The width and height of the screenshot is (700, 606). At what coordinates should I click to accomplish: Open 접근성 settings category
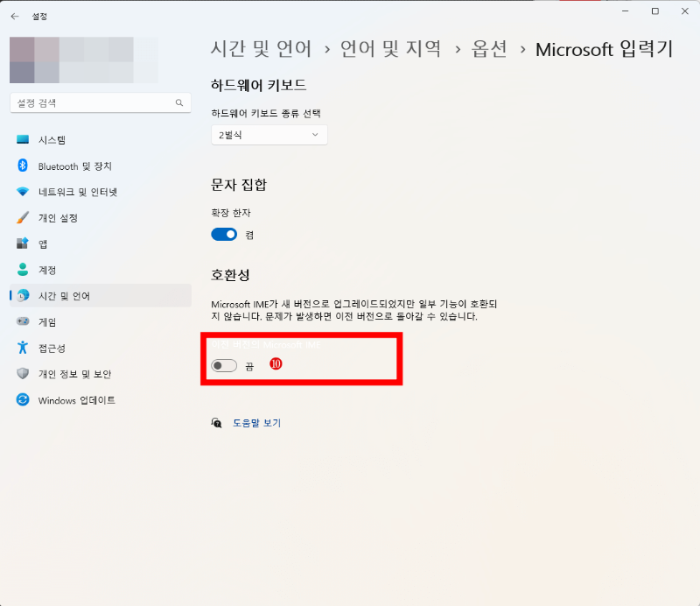[x=101, y=348]
